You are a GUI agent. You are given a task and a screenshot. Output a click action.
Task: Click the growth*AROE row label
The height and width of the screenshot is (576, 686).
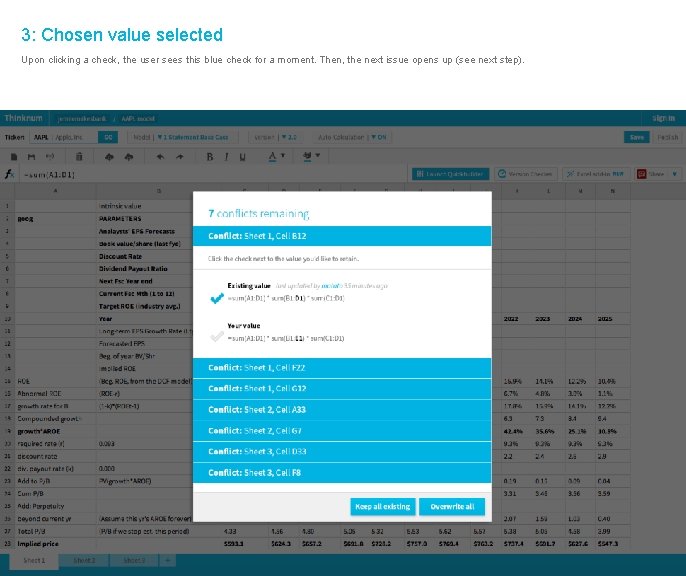[56, 431]
